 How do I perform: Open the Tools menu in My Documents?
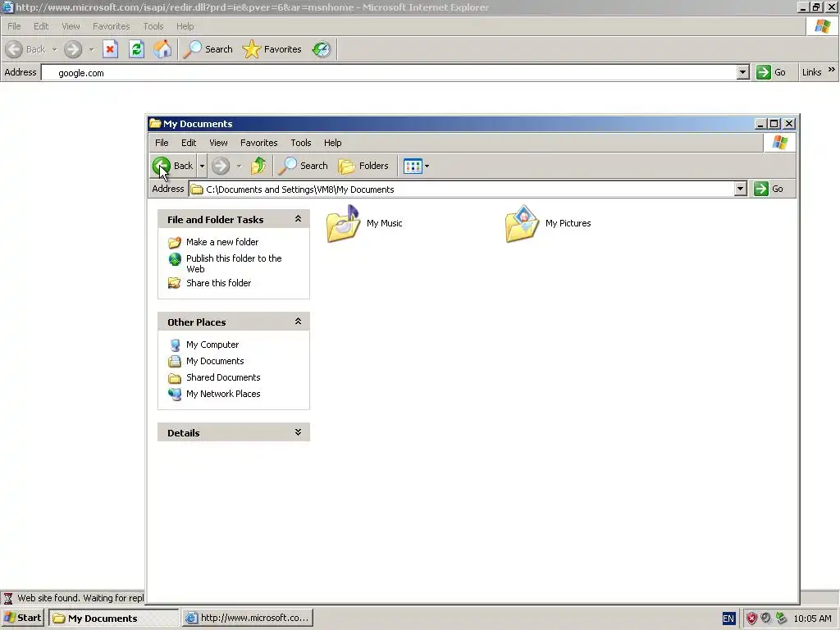(300, 143)
